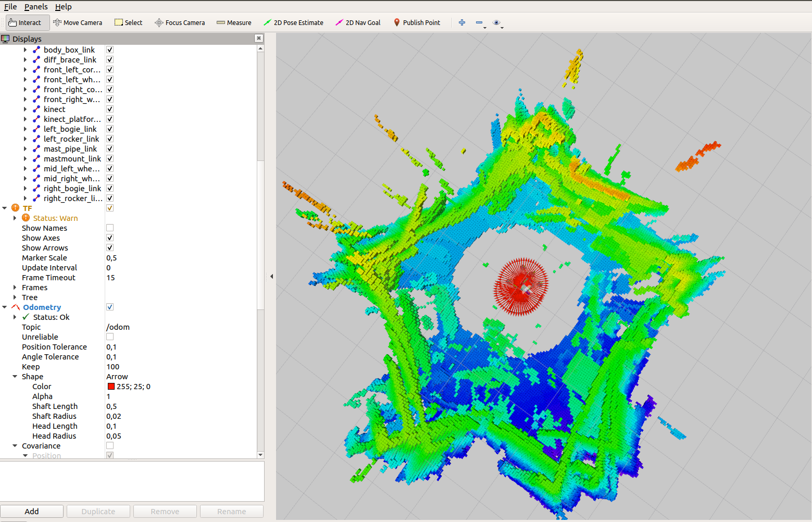Click the mast_pipe_link link icon
The height and width of the screenshot is (522, 812).
(x=36, y=148)
